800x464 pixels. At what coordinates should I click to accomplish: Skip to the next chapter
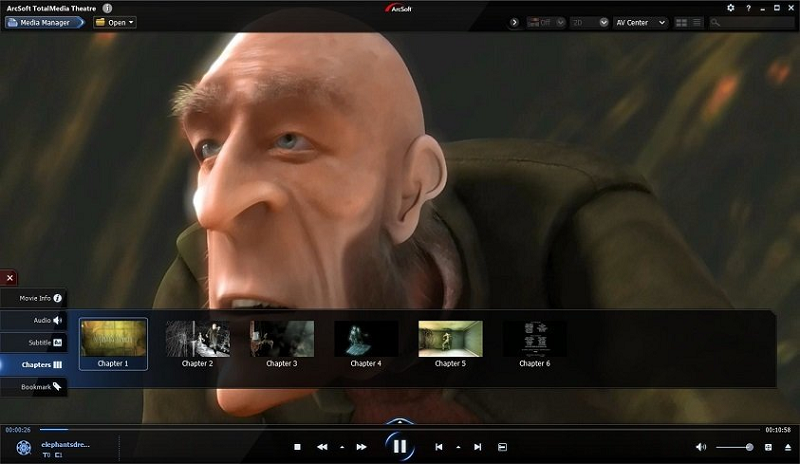coord(477,447)
